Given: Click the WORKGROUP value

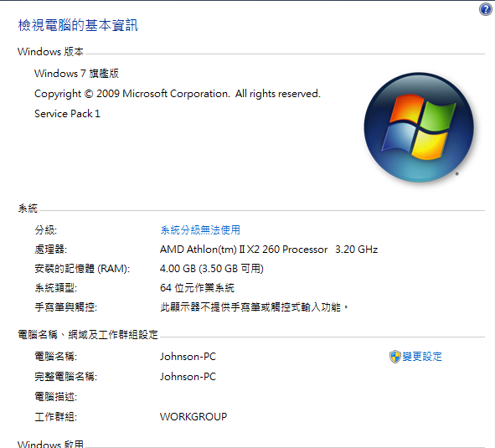Looking at the screenshot, I should [193, 417].
